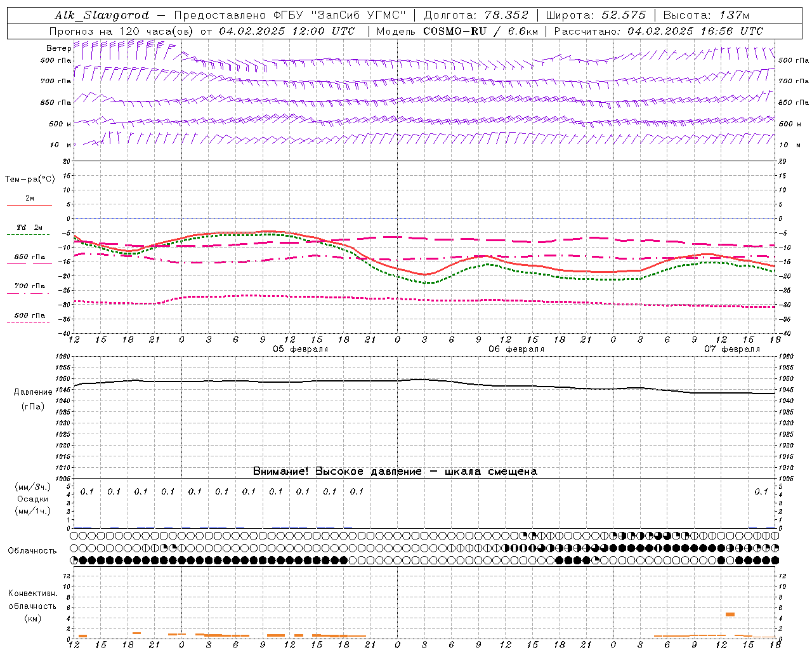Click the 700 гПа temperature legend entry
The width and height of the screenshot is (812, 650).
(x=30, y=286)
